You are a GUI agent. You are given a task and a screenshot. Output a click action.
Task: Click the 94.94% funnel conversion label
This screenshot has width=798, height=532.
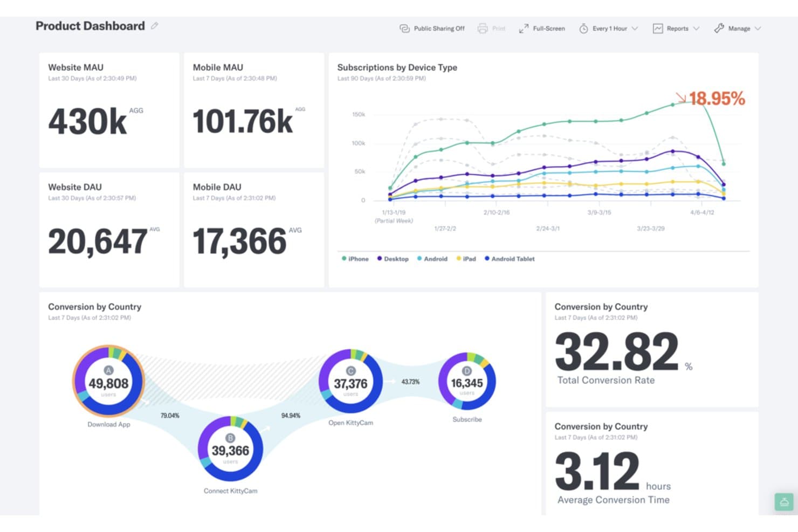point(291,416)
